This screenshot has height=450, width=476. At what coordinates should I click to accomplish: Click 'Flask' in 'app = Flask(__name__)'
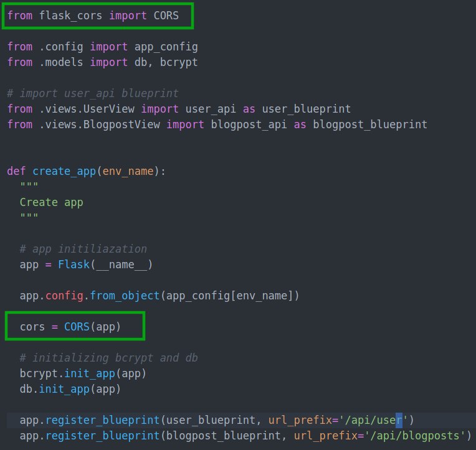[x=74, y=265]
